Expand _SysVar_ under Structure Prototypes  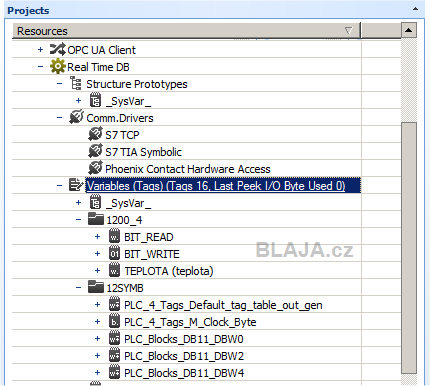pyautogui.click(x=78, y=100)
